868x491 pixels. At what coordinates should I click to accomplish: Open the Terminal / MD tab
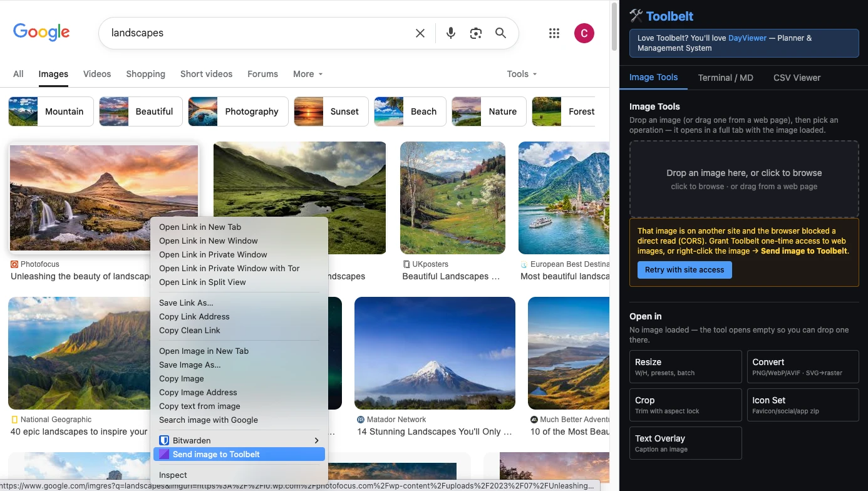click(x=726, y=78)
